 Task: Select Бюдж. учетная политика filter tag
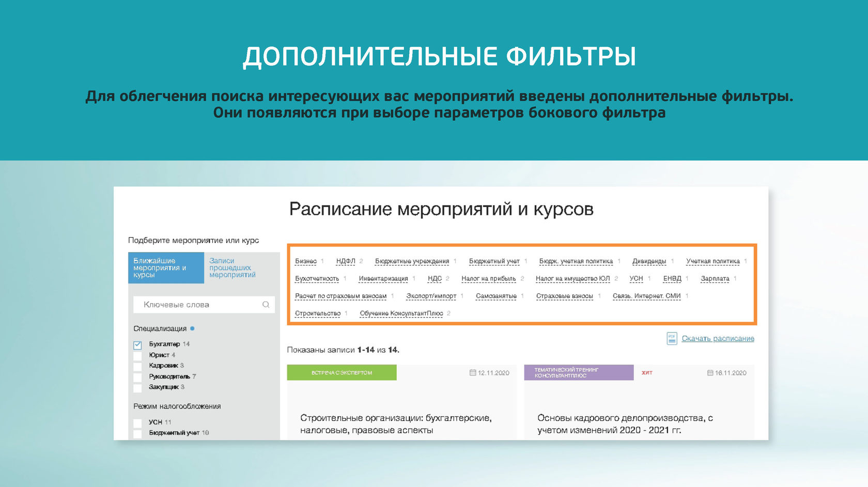[x=576, y=261]
